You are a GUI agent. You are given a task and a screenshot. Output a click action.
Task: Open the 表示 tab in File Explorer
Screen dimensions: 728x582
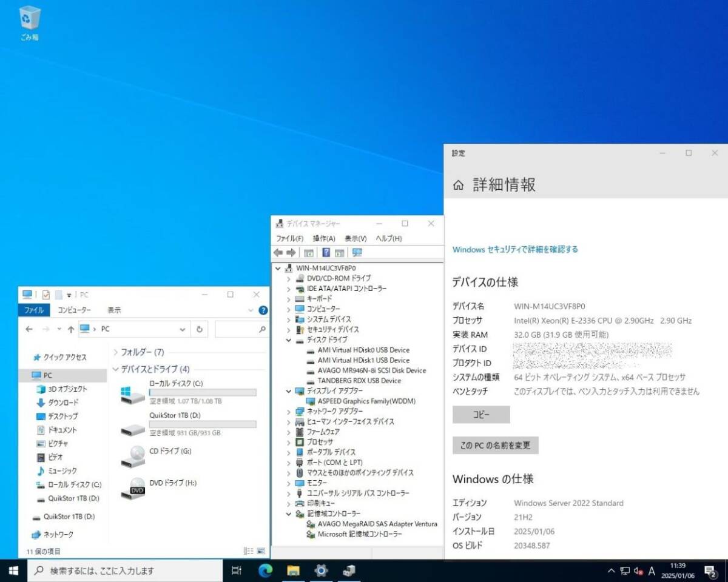coord(114,310)
